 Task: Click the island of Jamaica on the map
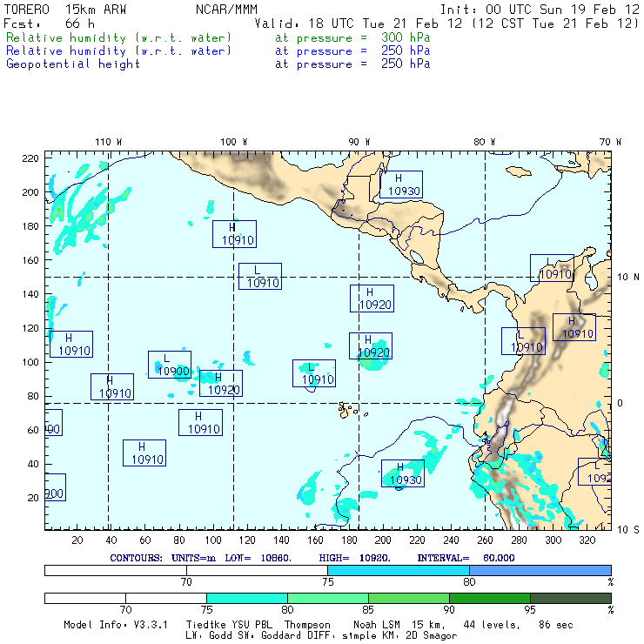tap(519, 171)
